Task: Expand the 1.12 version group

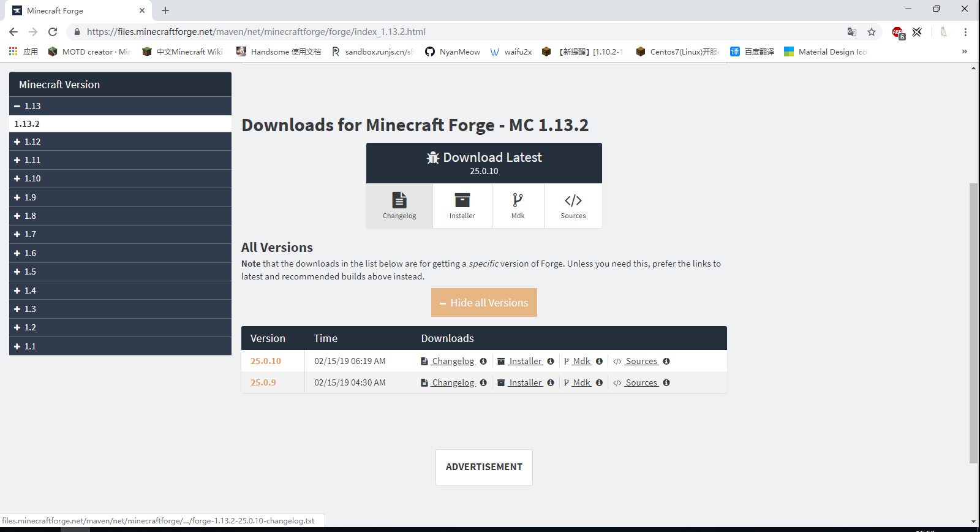Action: pyautogui.click(x=120, y=142)
